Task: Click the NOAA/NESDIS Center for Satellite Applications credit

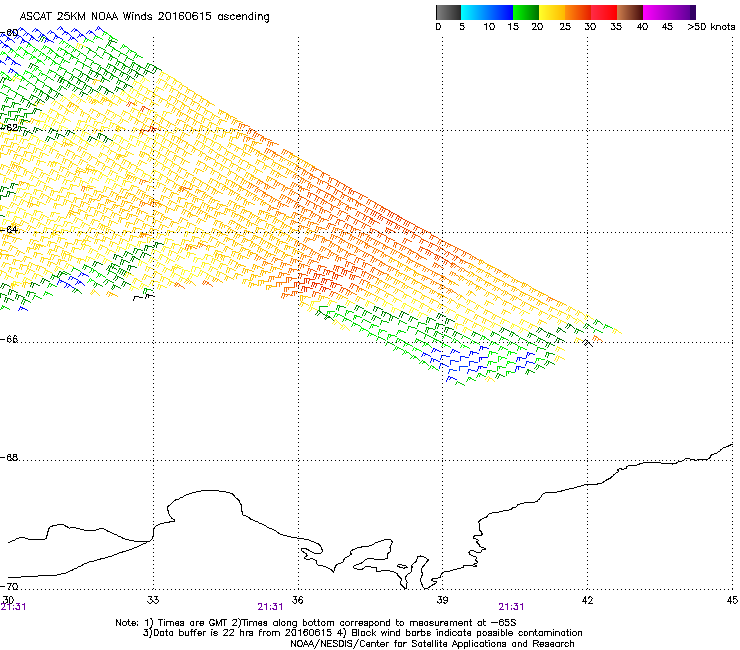Action: (x=432, y=644)
